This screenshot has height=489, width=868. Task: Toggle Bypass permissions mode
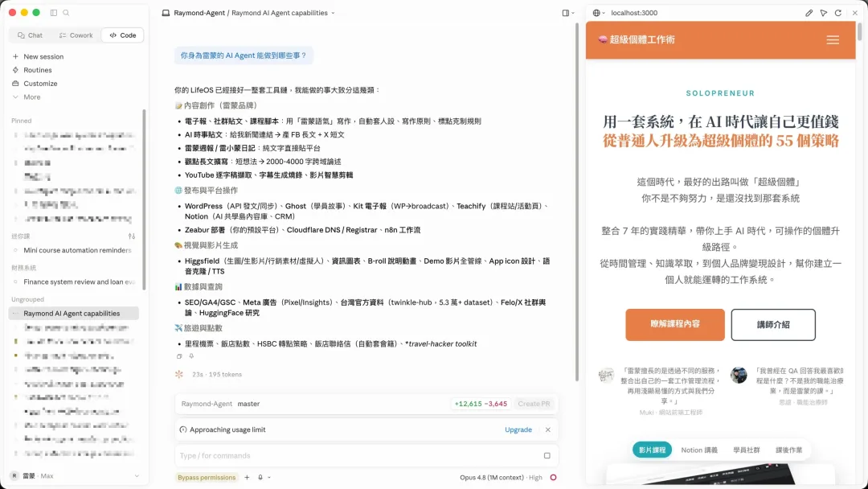coord(207,478)
